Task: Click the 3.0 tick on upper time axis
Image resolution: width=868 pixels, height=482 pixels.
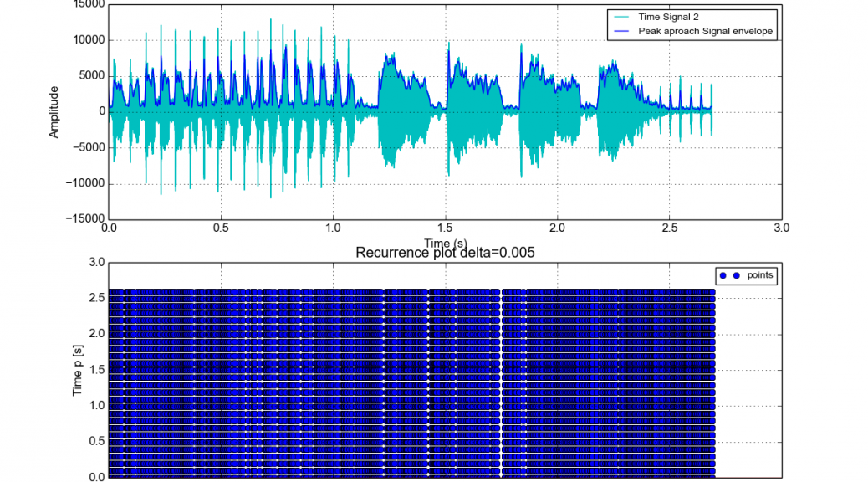Action: tap(781, 228)
